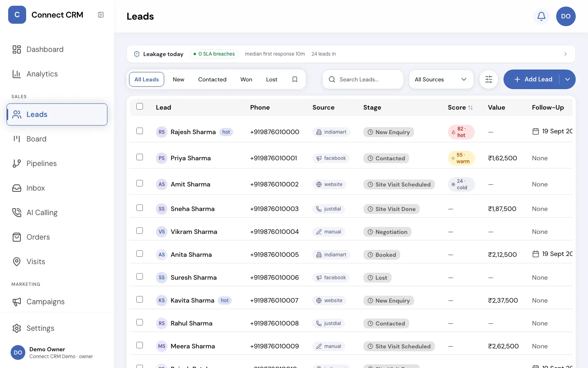The image size is (588, 368).
Task: Open Lost stage for Suresh Sharma
Action: [x=377, y=278]
